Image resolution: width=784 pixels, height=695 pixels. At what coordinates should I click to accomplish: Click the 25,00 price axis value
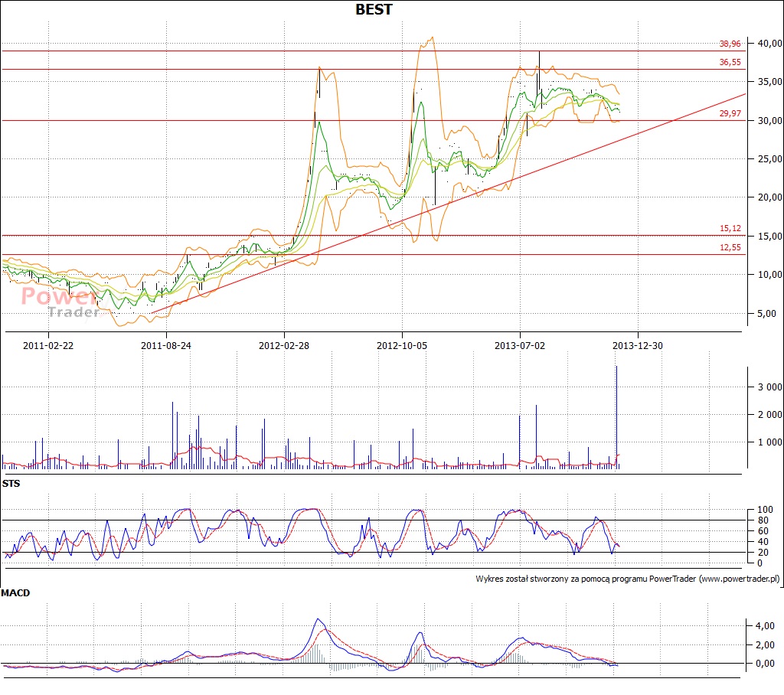pyautogui.click(x=769, y=158)
